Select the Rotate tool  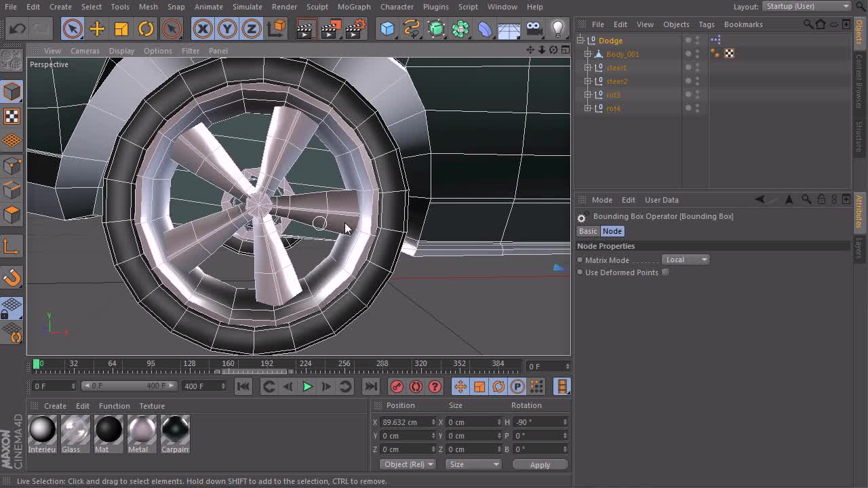[x=146, y=28]
